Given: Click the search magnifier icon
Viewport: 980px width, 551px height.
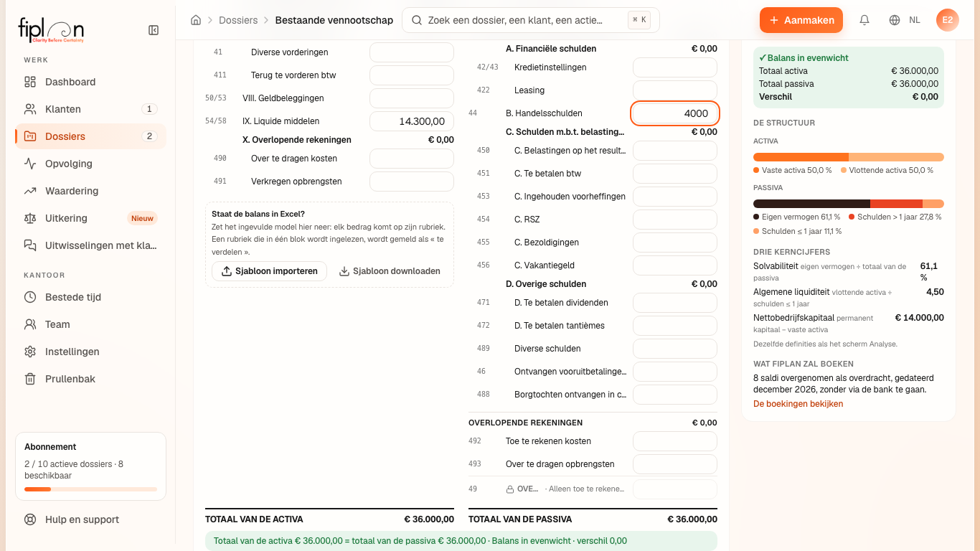Looking at the screenshot, I should click(416, 20).
